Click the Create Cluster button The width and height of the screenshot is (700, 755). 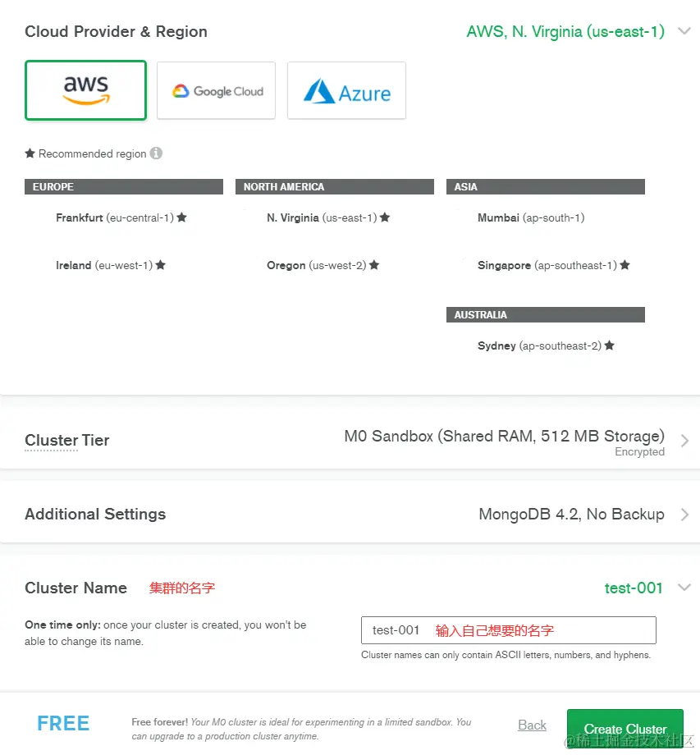(625, 729)
